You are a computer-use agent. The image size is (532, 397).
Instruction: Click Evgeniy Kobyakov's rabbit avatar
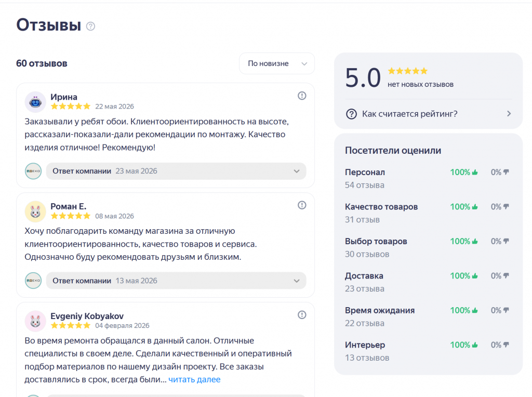35,321
